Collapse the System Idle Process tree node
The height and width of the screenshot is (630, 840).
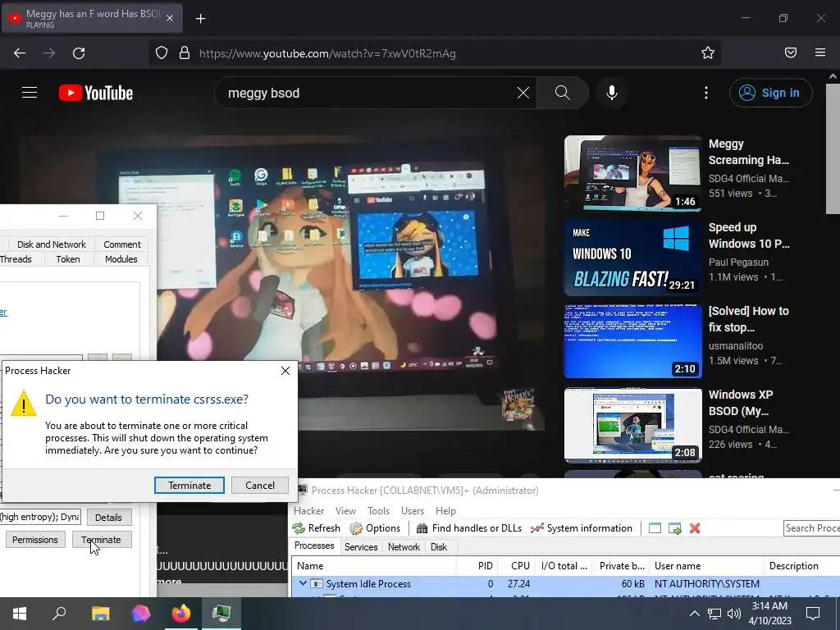tap(304, 583)
